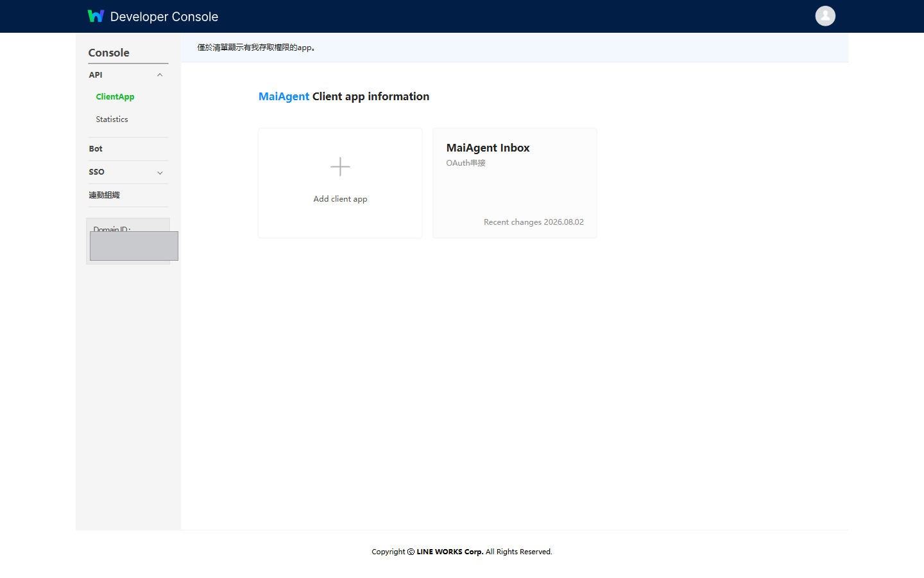Click the SSO menu label
The image size is (924, 578).
pos(96,172)
